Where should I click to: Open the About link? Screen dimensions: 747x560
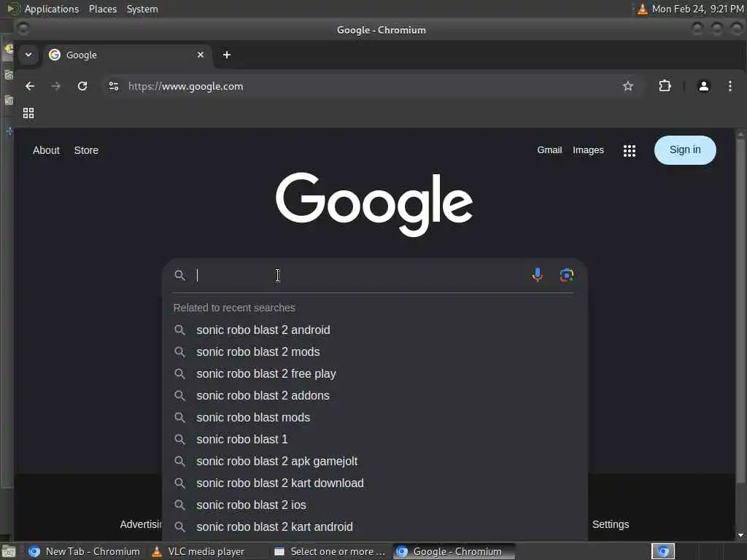[46, 150]
